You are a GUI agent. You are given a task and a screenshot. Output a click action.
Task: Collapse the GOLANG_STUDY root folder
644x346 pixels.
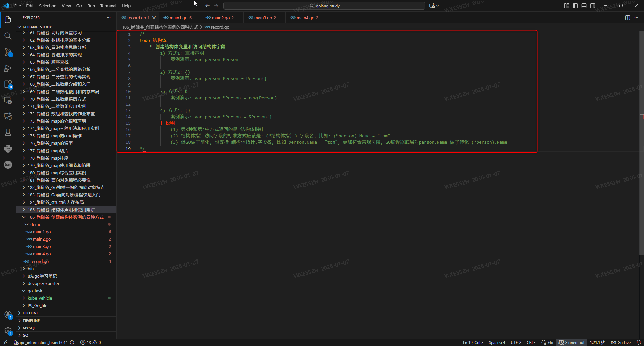66,27
